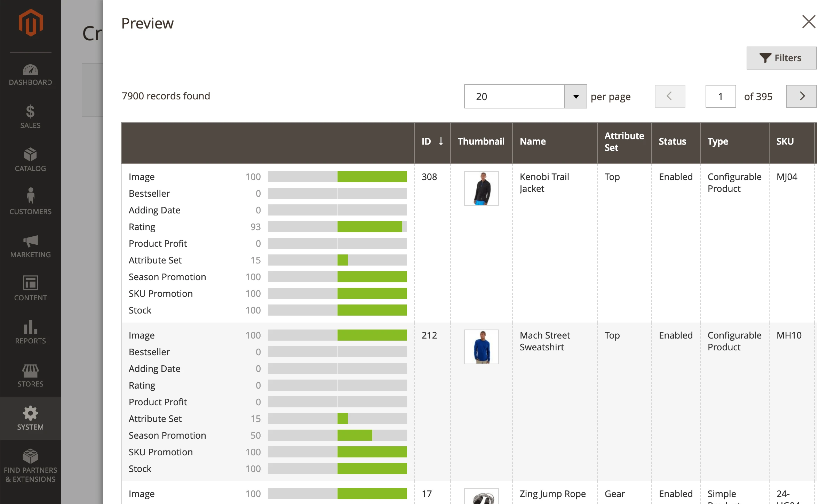Select the Sales icon in the sidebar
This screenshot has width=835, height=504.
click(x=31, y=117)
